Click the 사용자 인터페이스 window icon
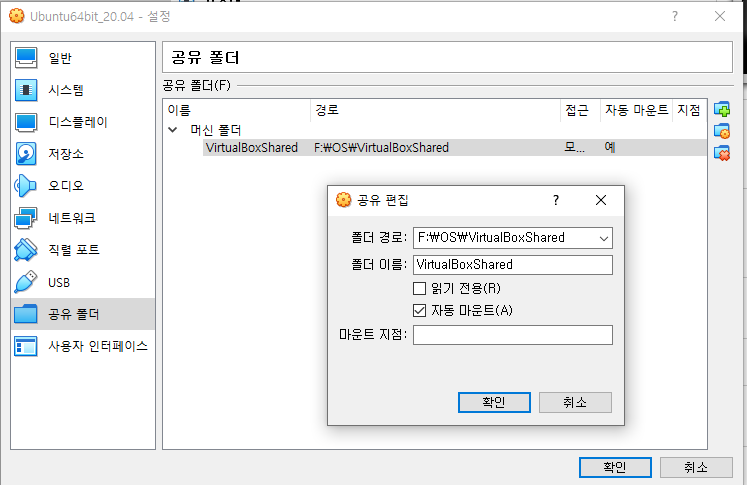 [x=26, y=346]
